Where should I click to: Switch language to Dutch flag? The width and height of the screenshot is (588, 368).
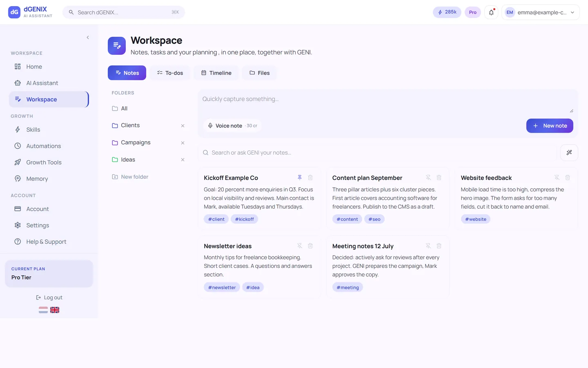click(43, 310)
